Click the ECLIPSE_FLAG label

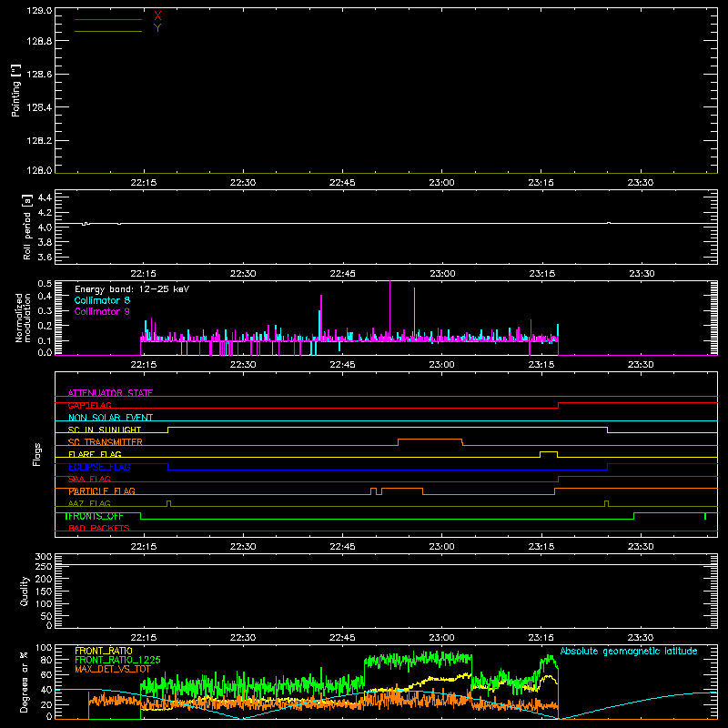pos(99,467)
